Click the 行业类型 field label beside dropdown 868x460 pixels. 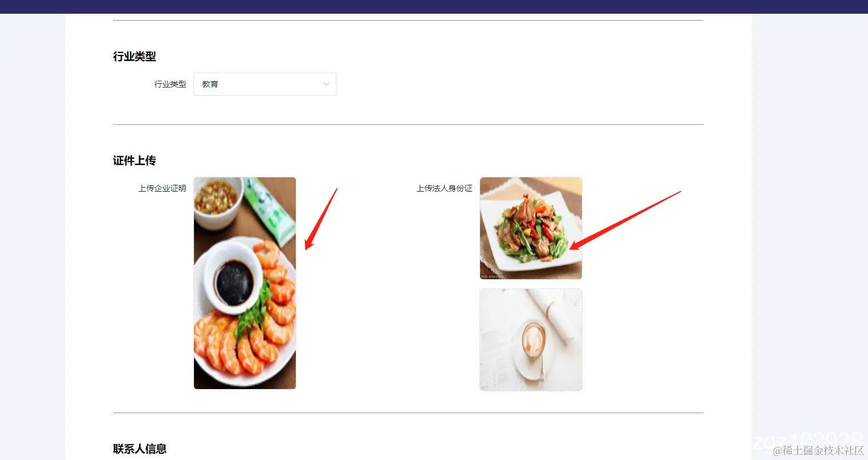[170, 84]
